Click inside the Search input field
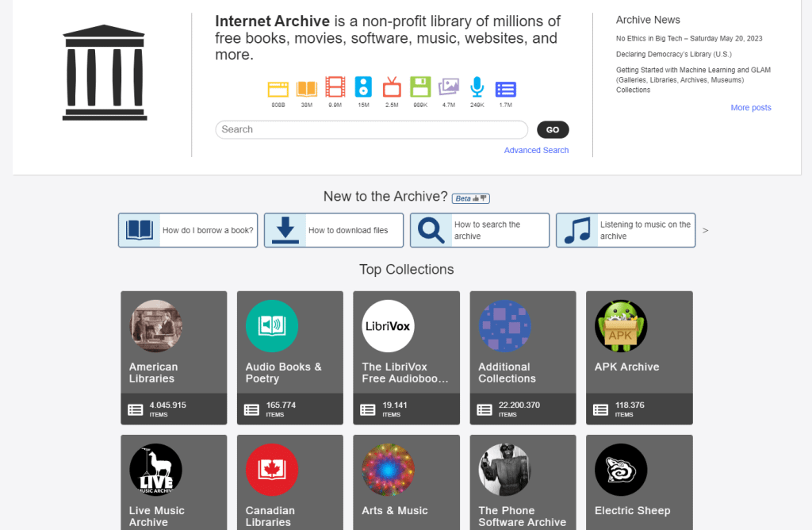812x530 pixels. pos(371,129)
